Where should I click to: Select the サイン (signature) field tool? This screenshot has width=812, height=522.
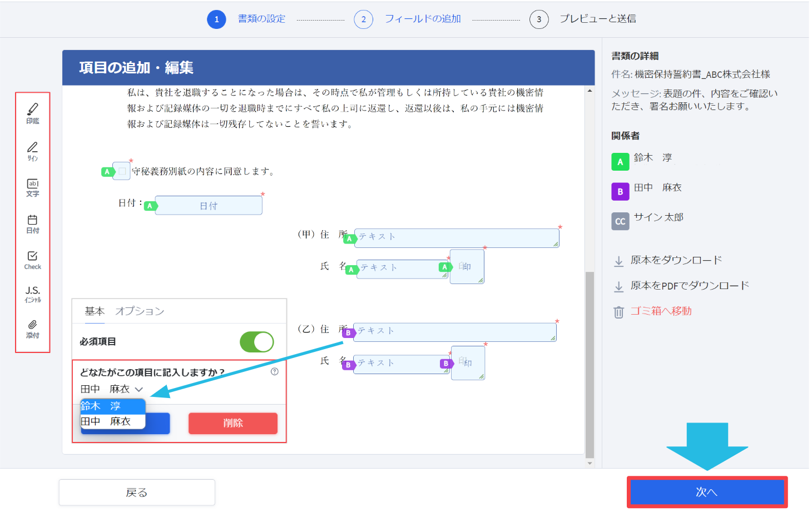point(32,150)
